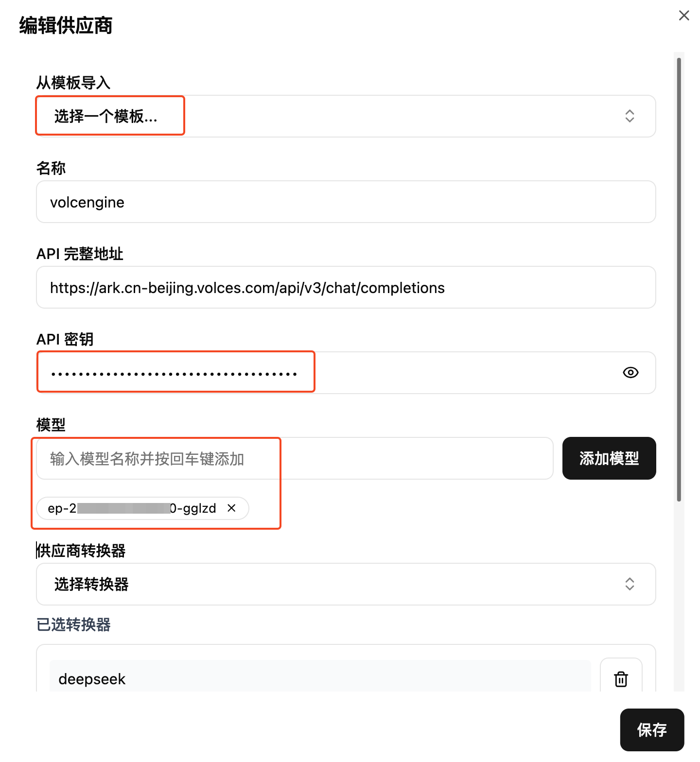Image resolution: width=700 pixels, height=762 pixels.
Task: Open the import from template dropdown
Action: coord(346,116)
